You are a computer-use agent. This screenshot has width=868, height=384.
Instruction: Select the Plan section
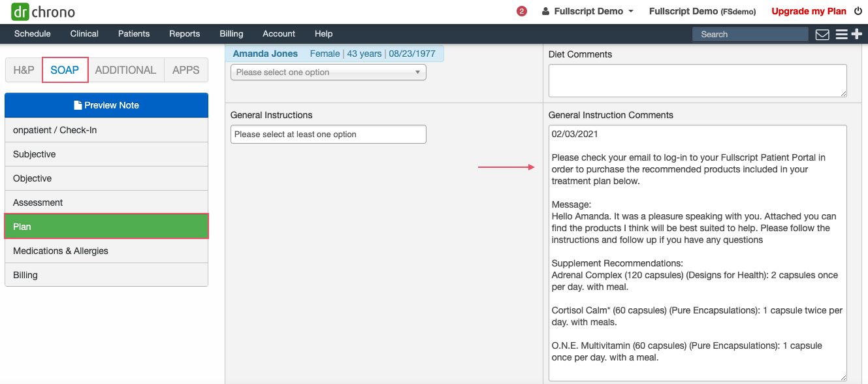click(106, 227)
